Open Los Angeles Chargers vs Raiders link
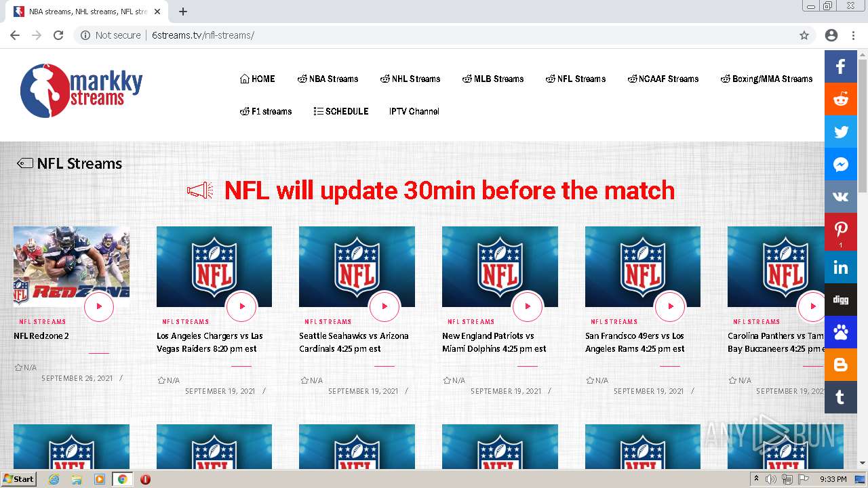Screen dimensions: 868x488 210,342
